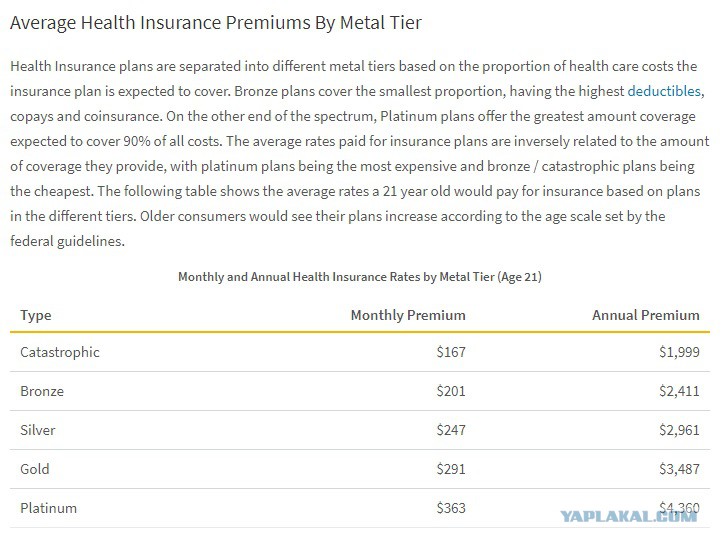The image size is (723, 546).
Task: Click the Average Health Insurance Premiums heading
Action: click(x=216, y=23)
